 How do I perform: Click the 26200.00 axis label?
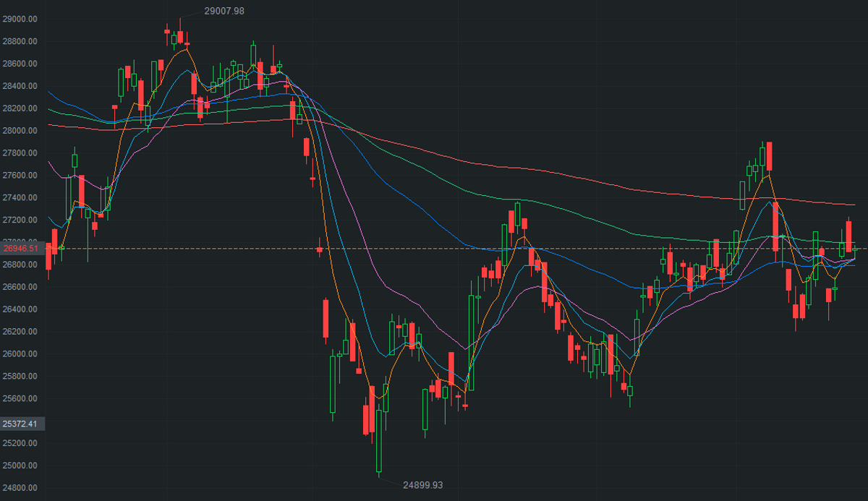[20, 332]
